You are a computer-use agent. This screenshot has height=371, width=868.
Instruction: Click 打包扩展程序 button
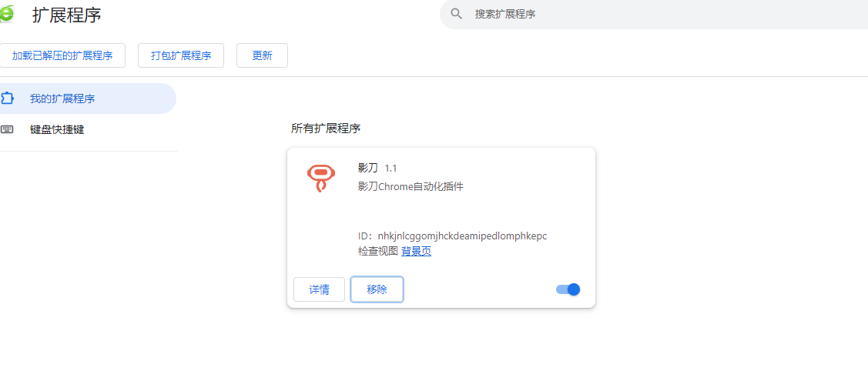pos(181,55)
